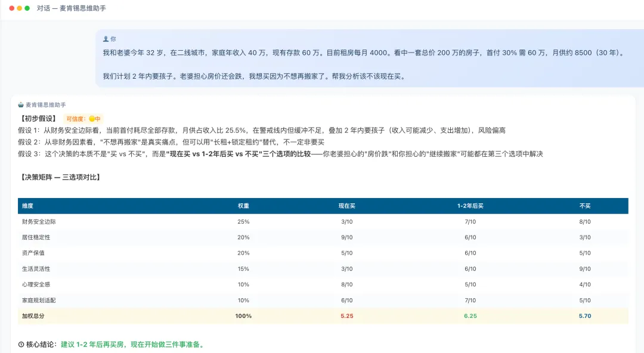
Task: Click the 7/10 score in 家庭规划适配 row
Action: [470, 301]
